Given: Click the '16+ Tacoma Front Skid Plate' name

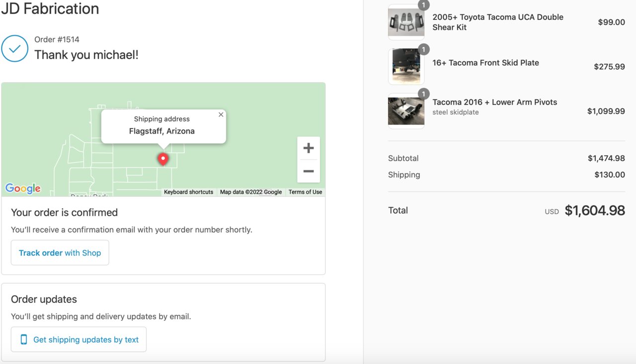Looking at the screenshot, I should point(485,63).
